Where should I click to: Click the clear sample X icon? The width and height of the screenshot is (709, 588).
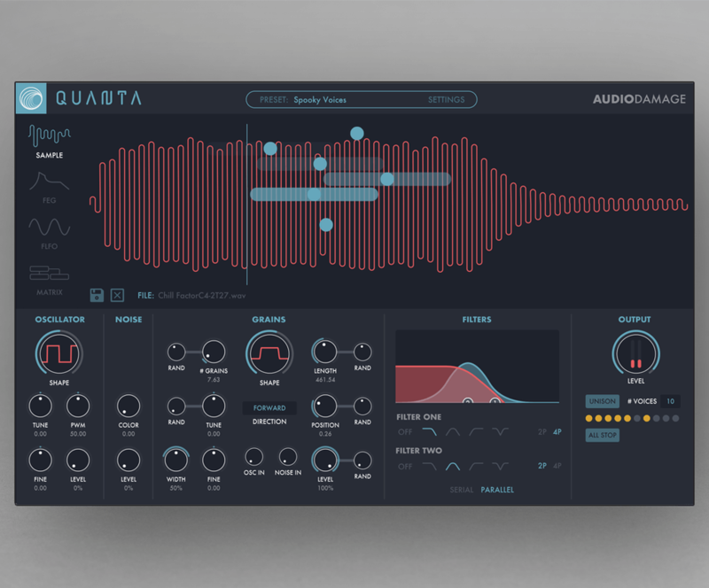click(118, 294)
